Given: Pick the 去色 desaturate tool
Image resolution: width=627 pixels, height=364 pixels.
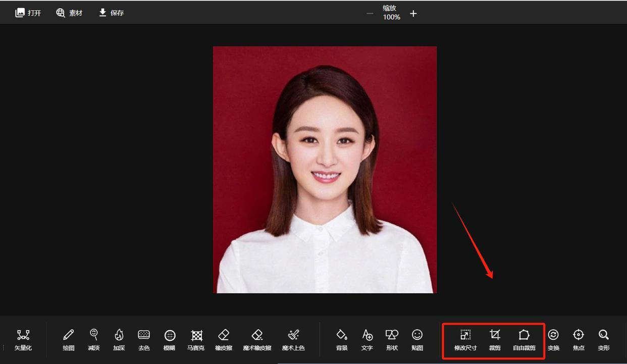Looking at the screenshot, I should pos(144,339).
